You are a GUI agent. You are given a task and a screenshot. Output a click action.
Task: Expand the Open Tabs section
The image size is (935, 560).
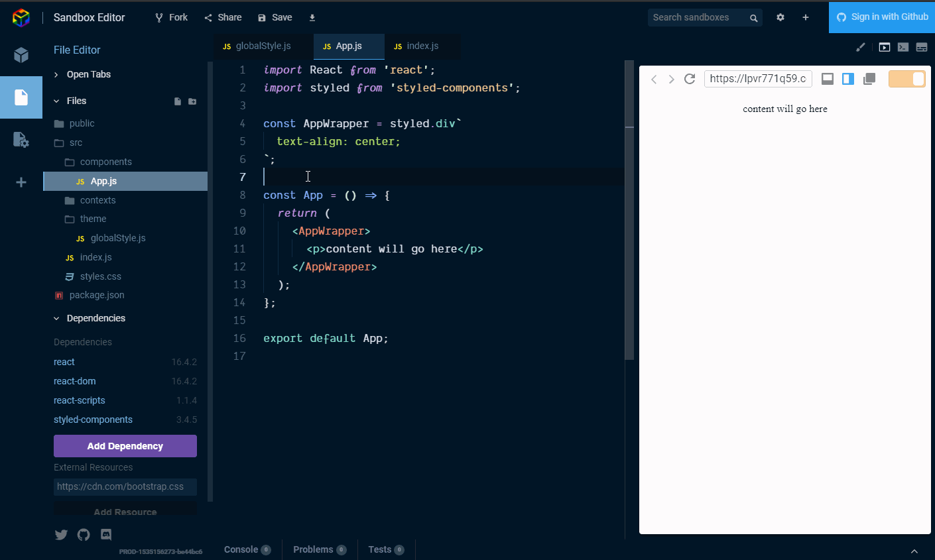(56, 75)
